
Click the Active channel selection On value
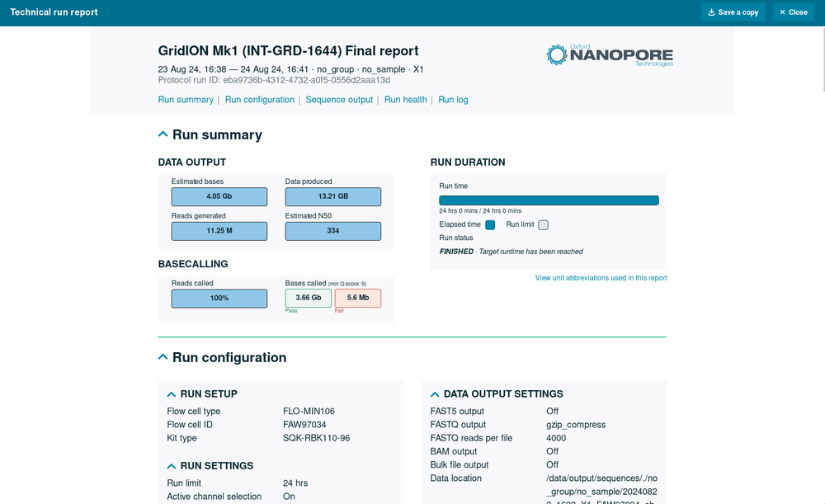click(289, 496)
